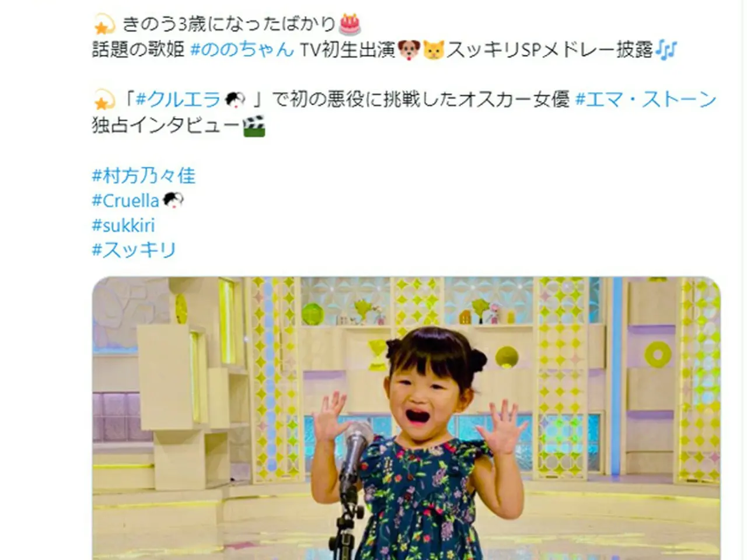This screenshot has height=560, width=747.
Task: Click the dog face emoji
Action: coord(409,50)
